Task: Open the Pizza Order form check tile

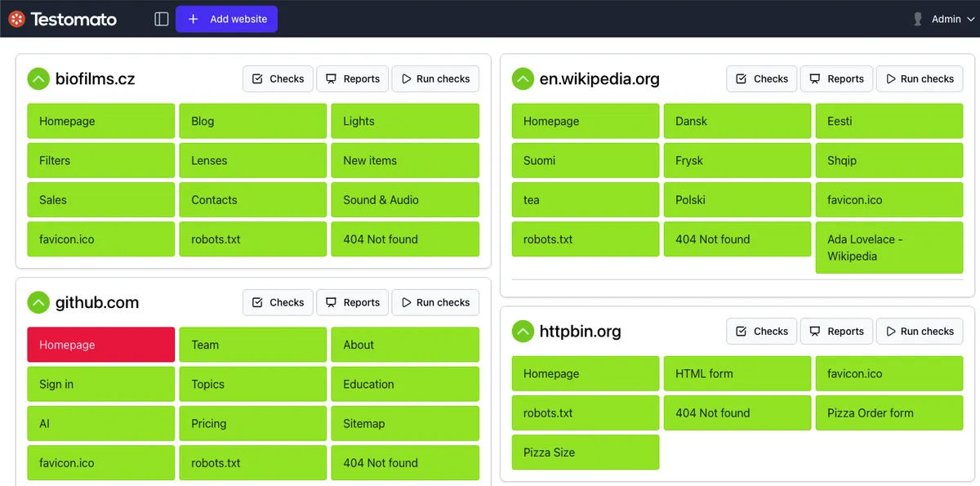Action: [x=889, y=412]
